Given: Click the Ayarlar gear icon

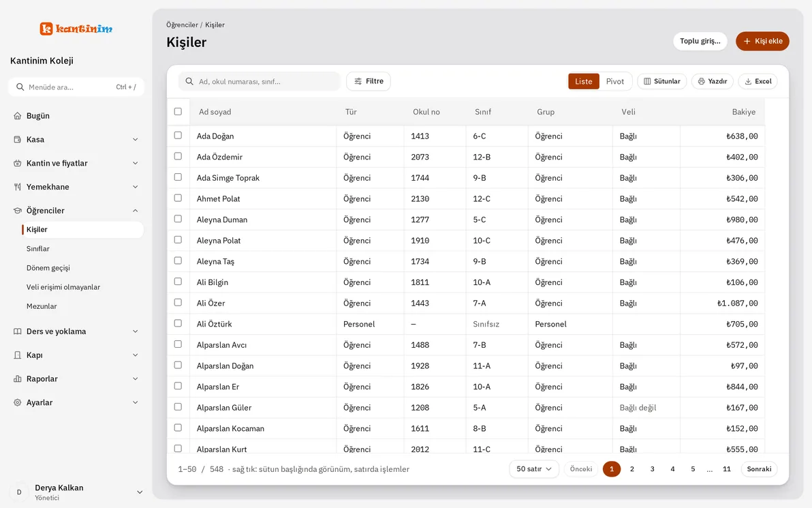Looking at the screenshot, I should (x=18, y=403).
